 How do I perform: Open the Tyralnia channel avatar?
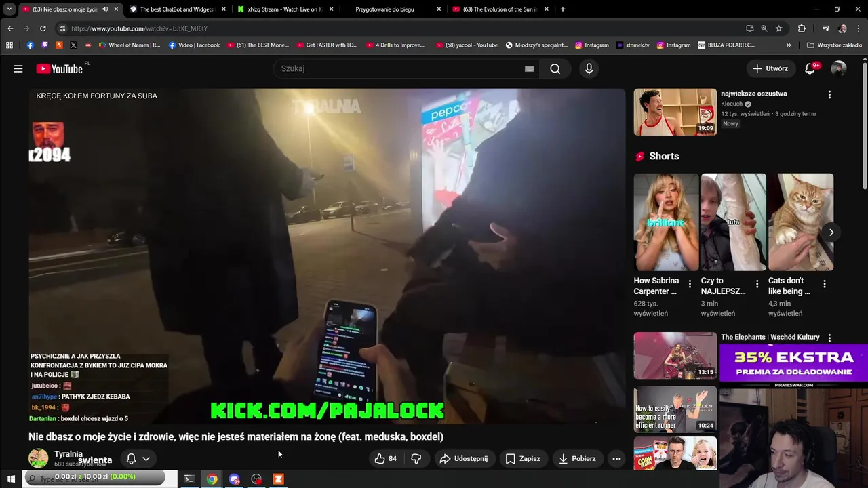click(x=38, y=458)
